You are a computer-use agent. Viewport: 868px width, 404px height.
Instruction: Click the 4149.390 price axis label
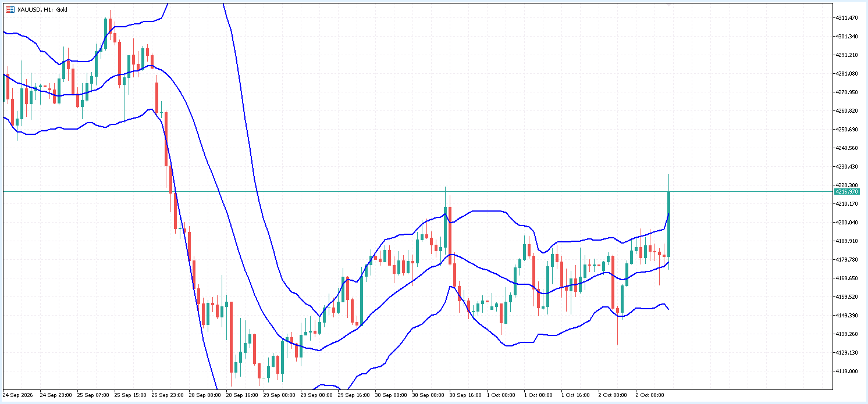pyautogui.click(x=847, y=316)
